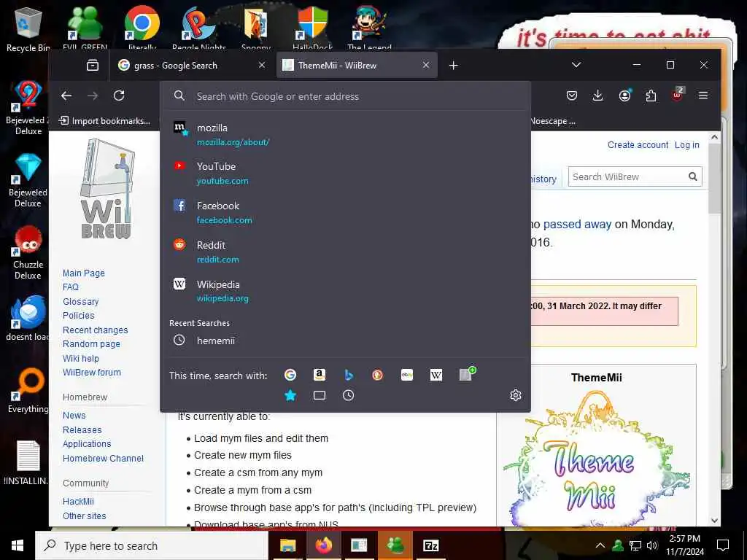This screenshot has height=560, width=747.
Task: Click the WiiBrew logo image
Action: point(107,189)
